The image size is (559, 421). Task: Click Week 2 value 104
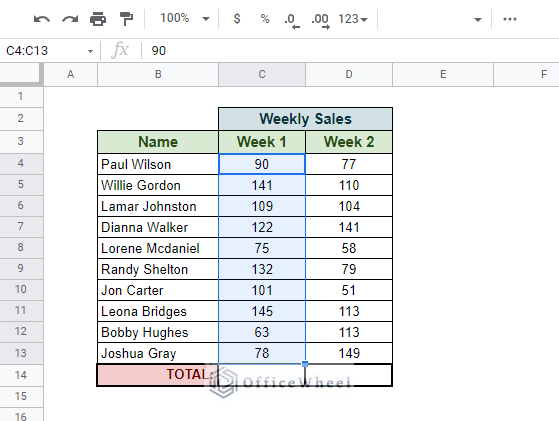(x=349, y=206)
